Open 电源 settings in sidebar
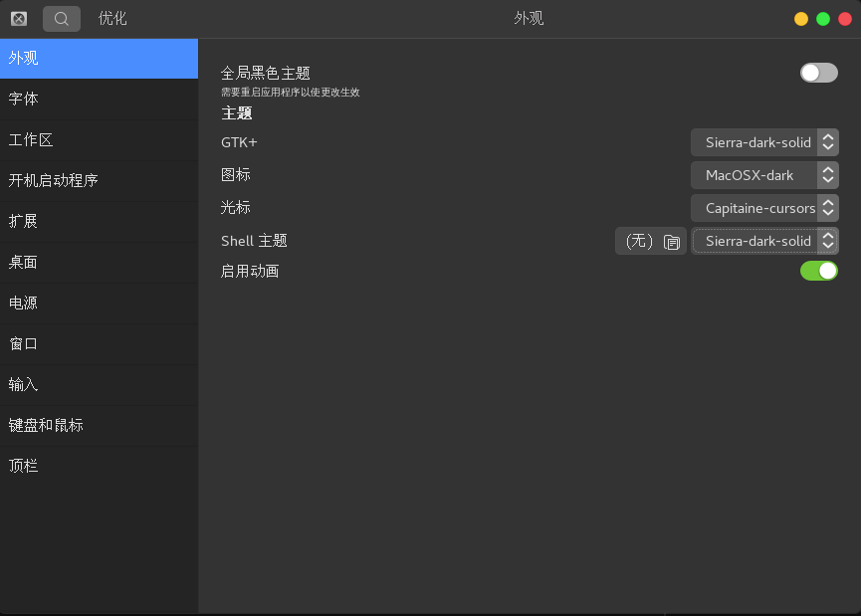 pos(99,304)
